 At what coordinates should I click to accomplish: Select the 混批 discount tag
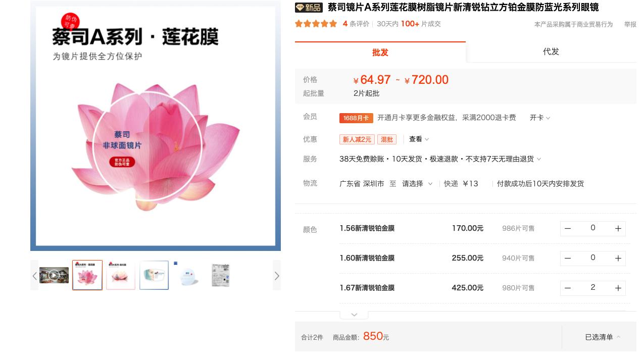[x=387, y=139]
